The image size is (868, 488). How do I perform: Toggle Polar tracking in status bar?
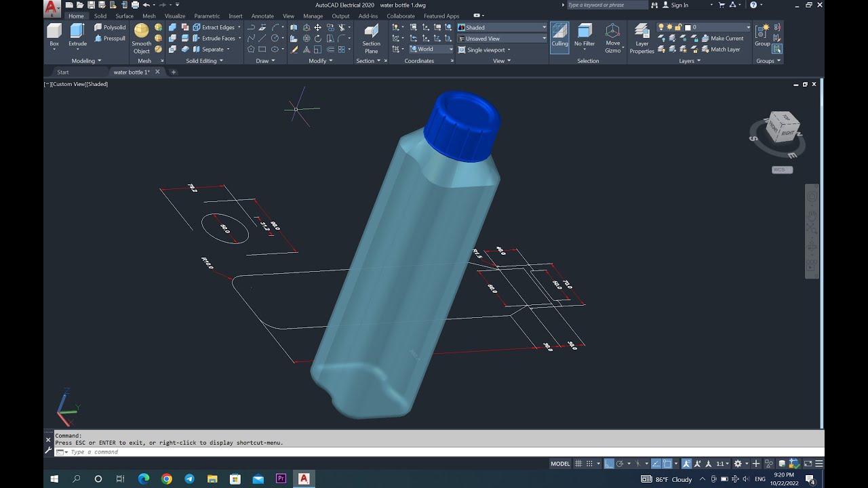(620, 464)
